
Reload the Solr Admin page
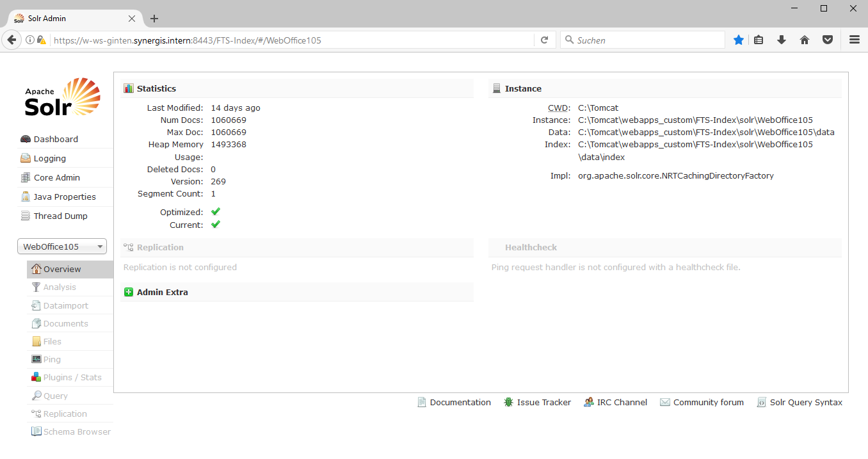545,40
